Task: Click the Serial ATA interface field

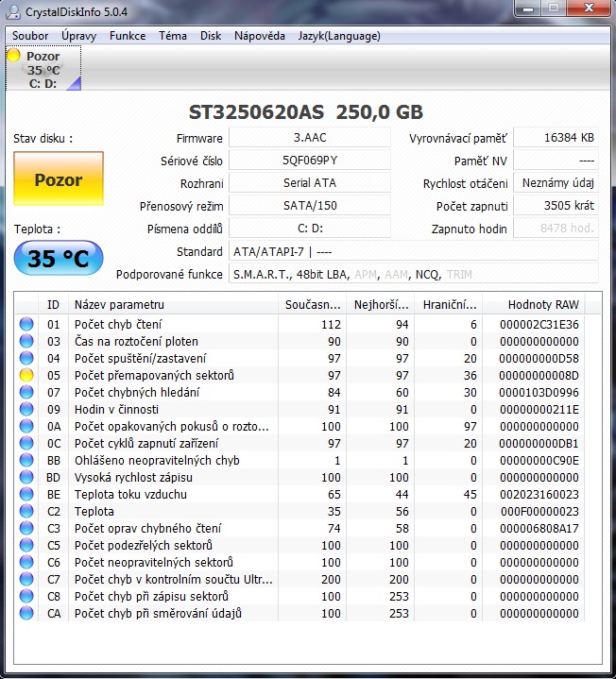Action: click(x=310, y=183)
